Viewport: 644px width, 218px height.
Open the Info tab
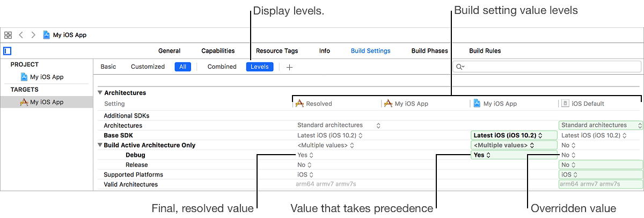pos(325,51)
